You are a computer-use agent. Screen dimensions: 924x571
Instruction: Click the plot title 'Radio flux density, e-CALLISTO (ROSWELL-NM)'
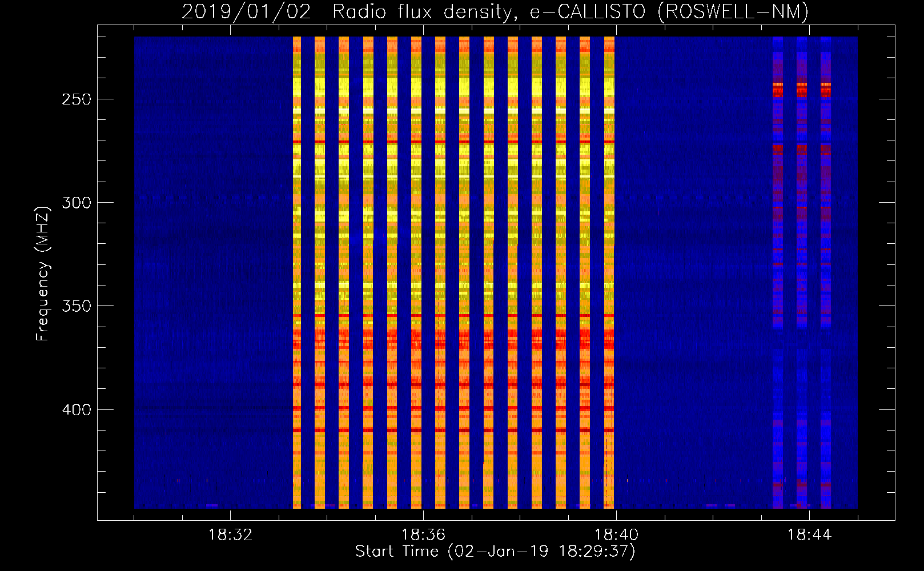571,11
